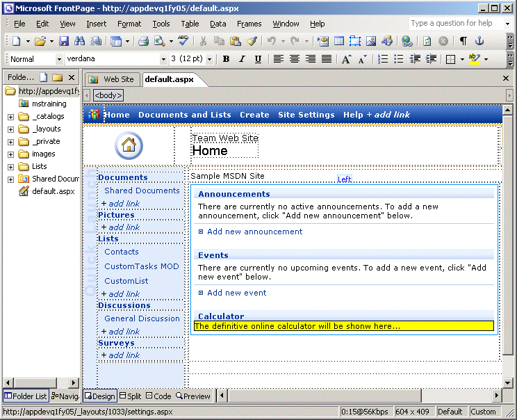Click Add new event link
Viewport: 517px width, 420px height.
pos(236,293)
